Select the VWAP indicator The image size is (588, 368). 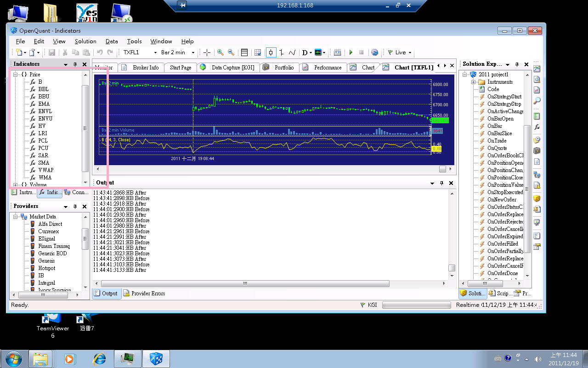tap(46, 170)
